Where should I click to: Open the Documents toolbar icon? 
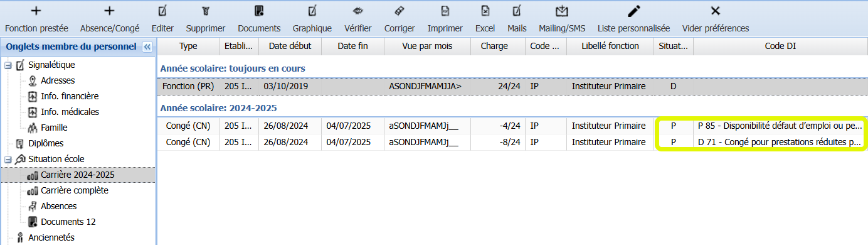[259, 11]
